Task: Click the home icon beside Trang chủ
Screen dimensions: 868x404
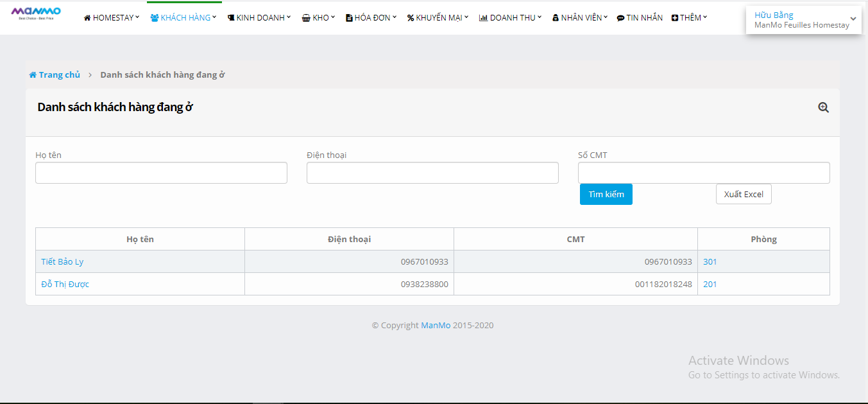Action: [x=33, y=75]
